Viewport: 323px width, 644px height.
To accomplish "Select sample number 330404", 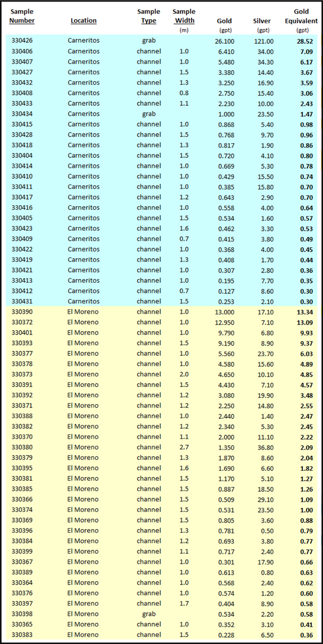I will 22,155.
